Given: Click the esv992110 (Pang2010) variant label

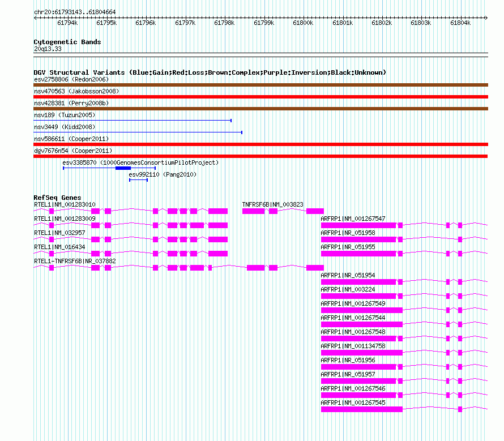Looking at the screenshot, I should [163, 174].
